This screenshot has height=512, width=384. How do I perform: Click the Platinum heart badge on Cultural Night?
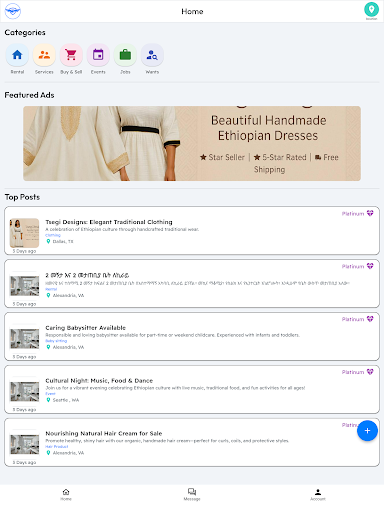370,372
